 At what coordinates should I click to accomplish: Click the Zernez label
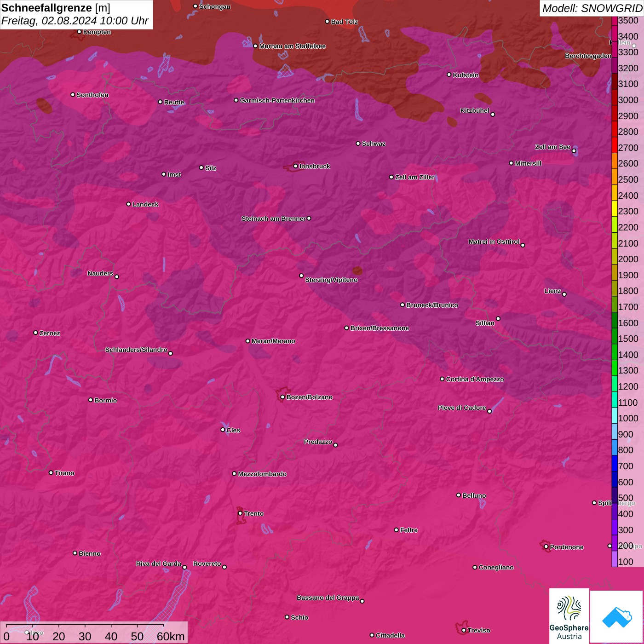click(50, 333)
